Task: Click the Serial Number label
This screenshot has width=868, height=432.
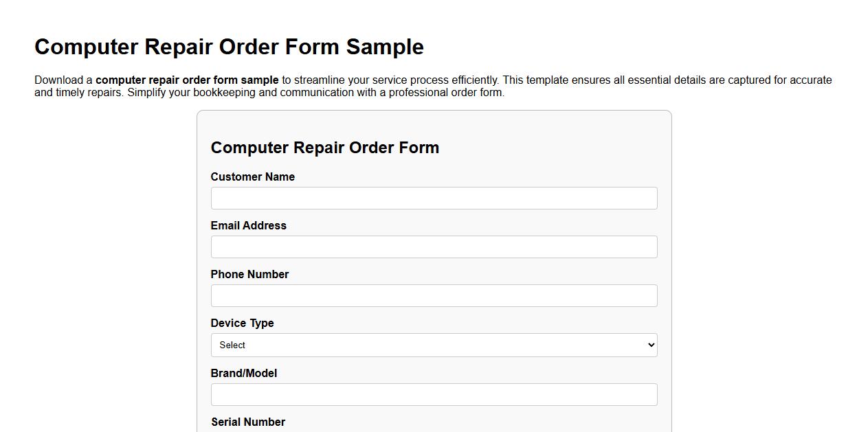Action: click(x=248, y=422)
